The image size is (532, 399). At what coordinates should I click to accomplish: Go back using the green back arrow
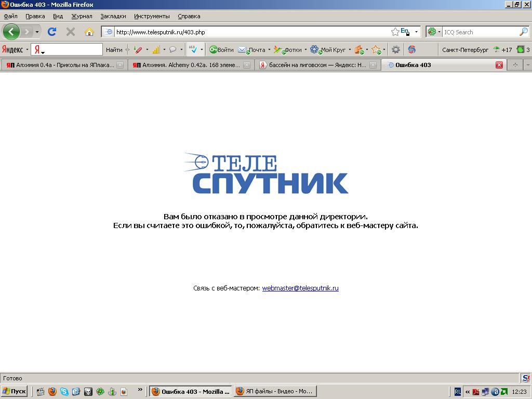(x=11, y=32)
